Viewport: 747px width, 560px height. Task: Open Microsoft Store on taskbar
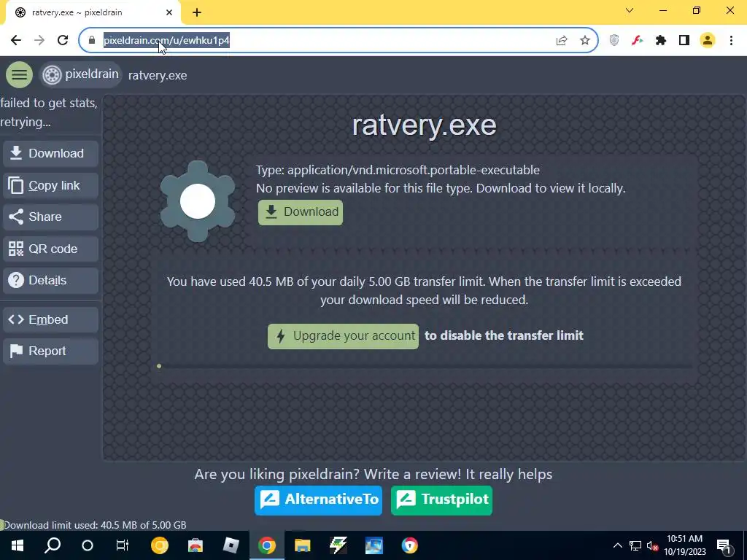(x=196, y=545)
